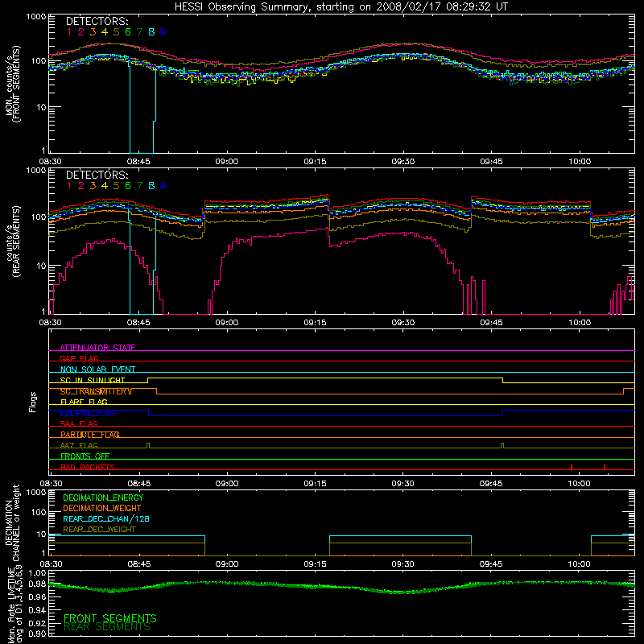Click the FRONTS OFF label
The width and height of the screenshot is (644, 644).
[85, 456]
